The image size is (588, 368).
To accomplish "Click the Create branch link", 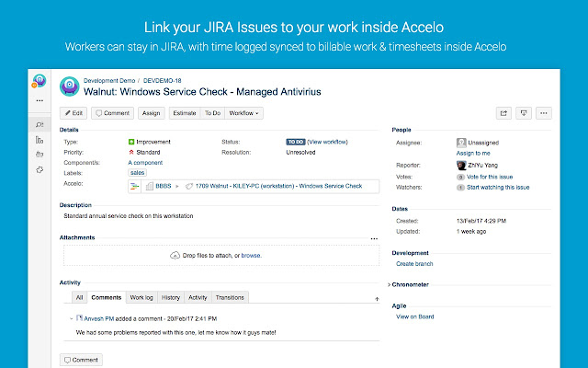I will [x=414, y=264].
